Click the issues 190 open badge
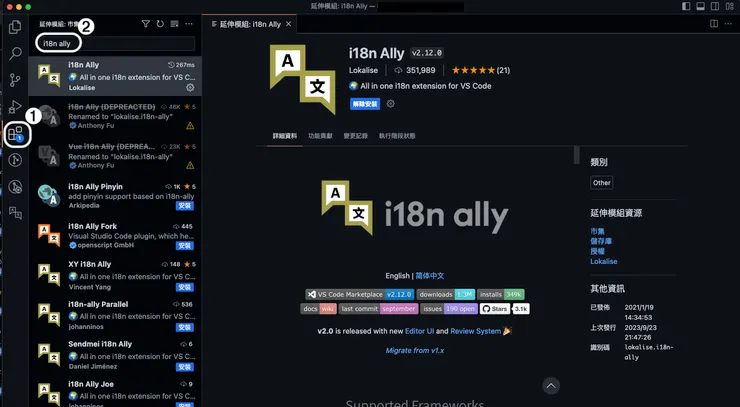This screenshot has width=740, height=407. [x=447, y=309]
